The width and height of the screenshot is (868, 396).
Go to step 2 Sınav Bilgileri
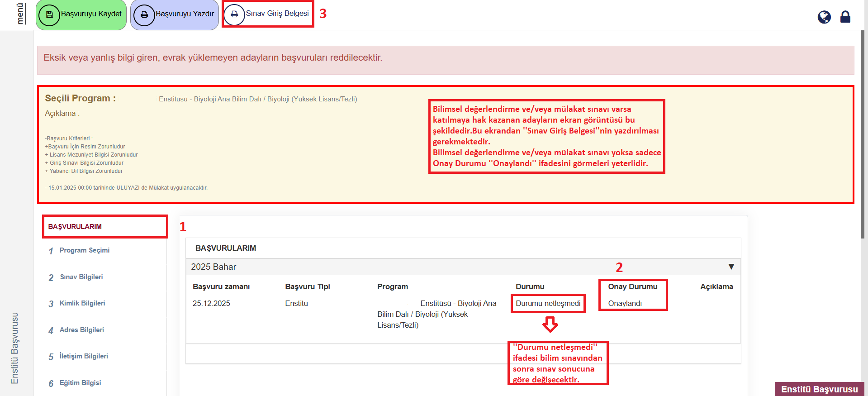(x=81, y=277)
